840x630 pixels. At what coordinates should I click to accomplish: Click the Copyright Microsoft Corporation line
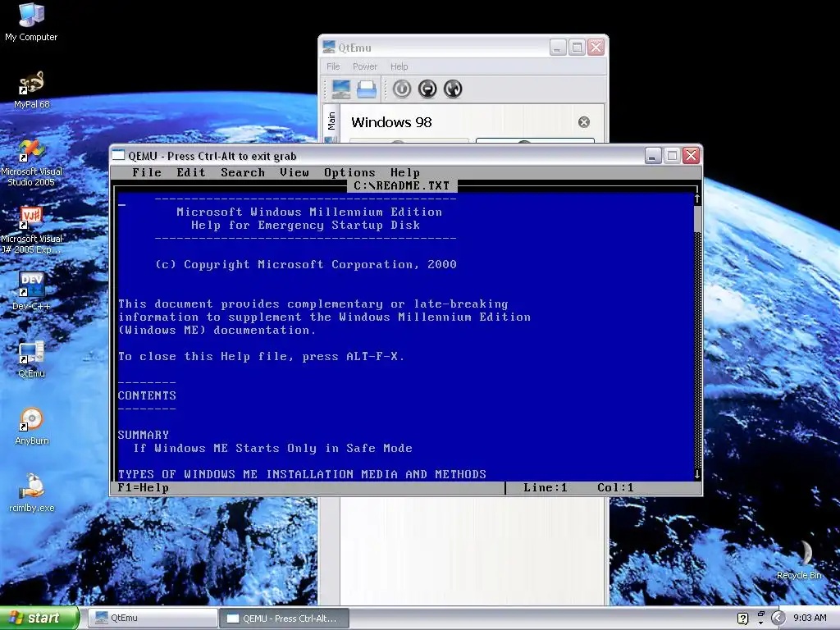pos(306,264)
